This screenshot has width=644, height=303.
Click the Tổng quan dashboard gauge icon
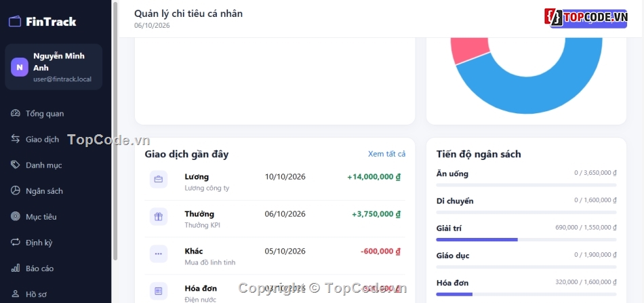tap(15, 113)
